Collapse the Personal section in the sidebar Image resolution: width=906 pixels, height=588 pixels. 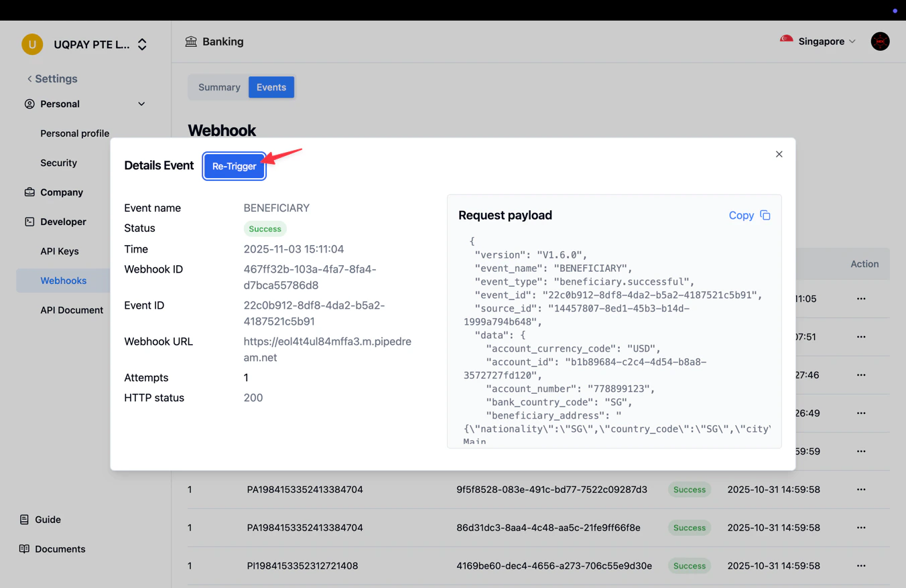tap(141, 104)
